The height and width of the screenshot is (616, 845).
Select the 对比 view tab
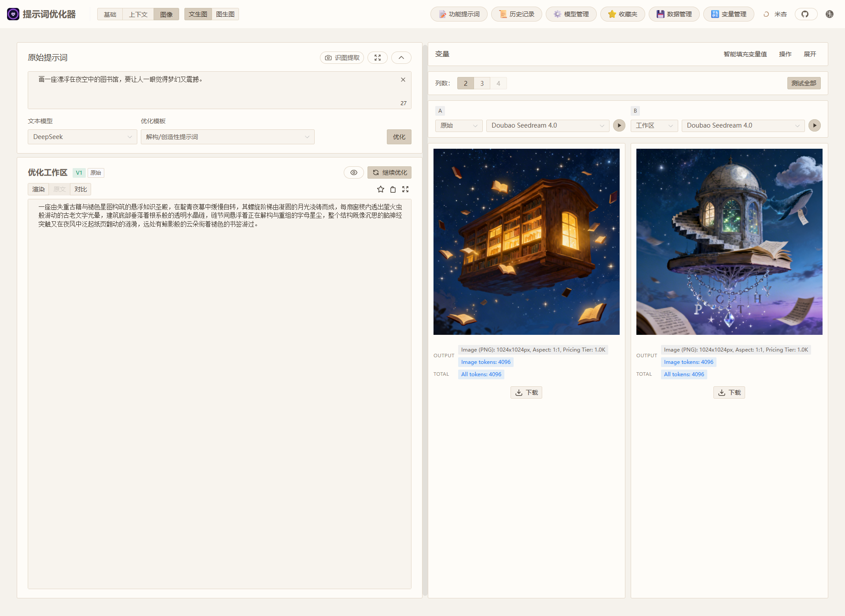pos(80,189)
